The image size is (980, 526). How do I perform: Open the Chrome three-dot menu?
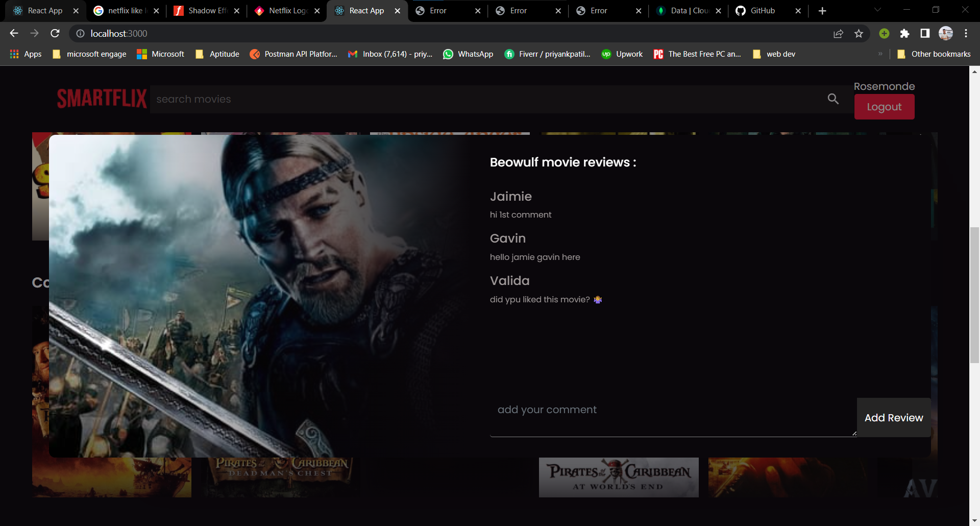click(x=966, y=33)
